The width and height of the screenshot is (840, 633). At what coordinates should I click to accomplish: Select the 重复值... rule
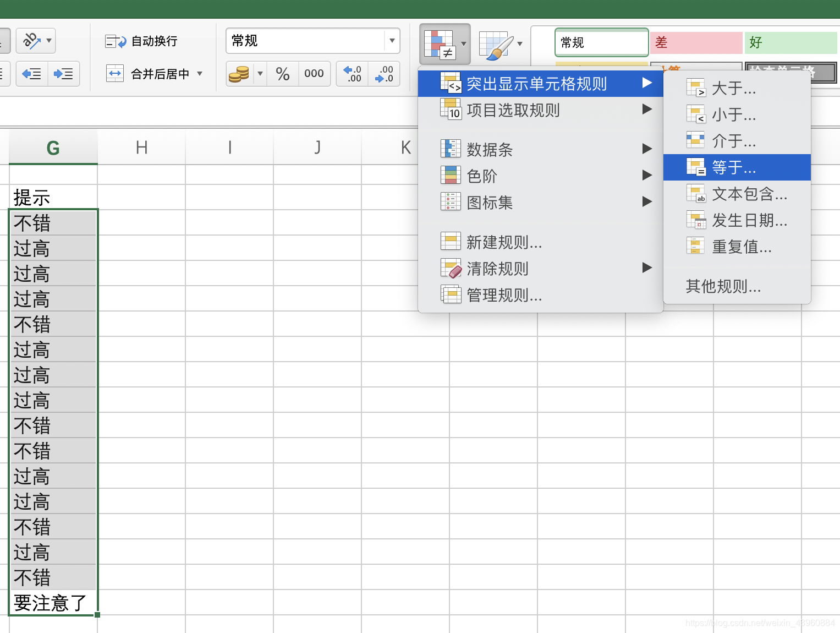tap(737, 247)
